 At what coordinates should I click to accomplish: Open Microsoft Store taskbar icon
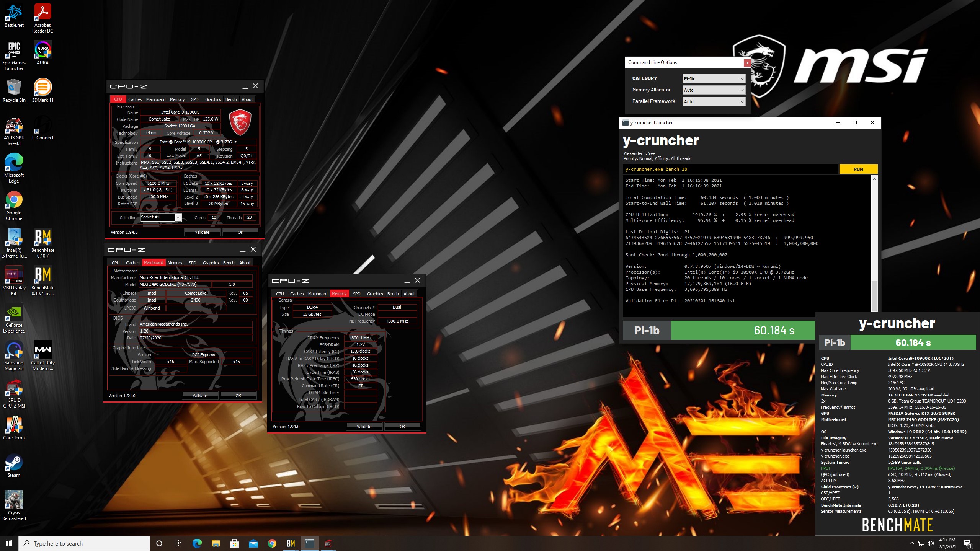click(x=235, y=543)
